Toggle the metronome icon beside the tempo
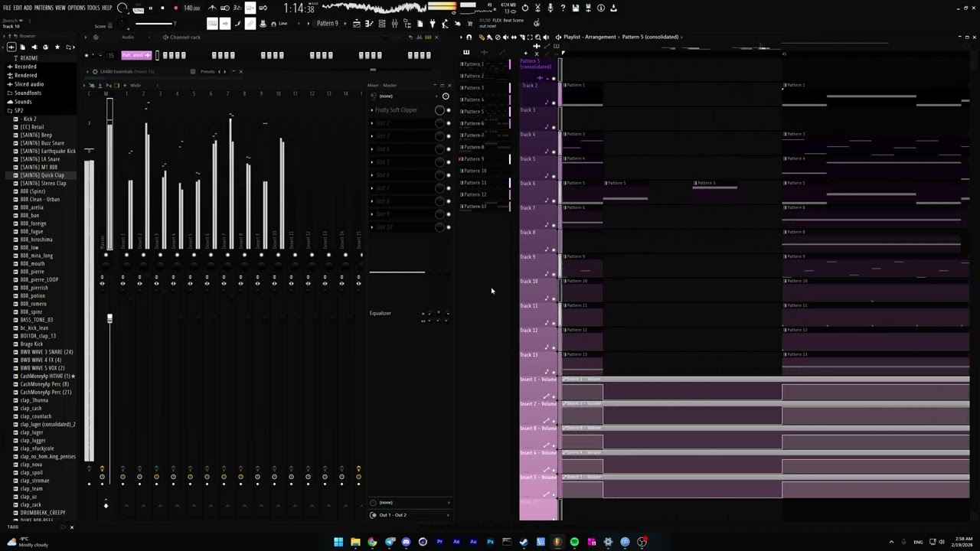Image resolution: width=980 pixels, height=551 pixels. [212, 8]
